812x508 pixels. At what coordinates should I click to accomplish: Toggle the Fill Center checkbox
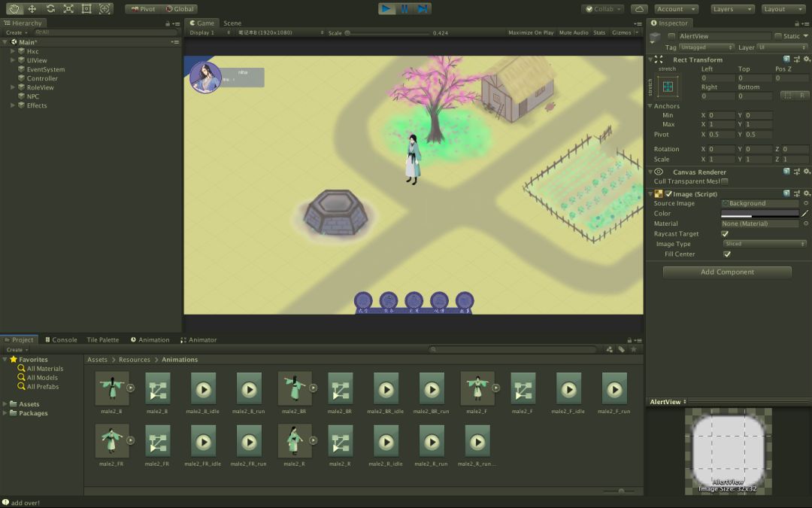point(727,254)
